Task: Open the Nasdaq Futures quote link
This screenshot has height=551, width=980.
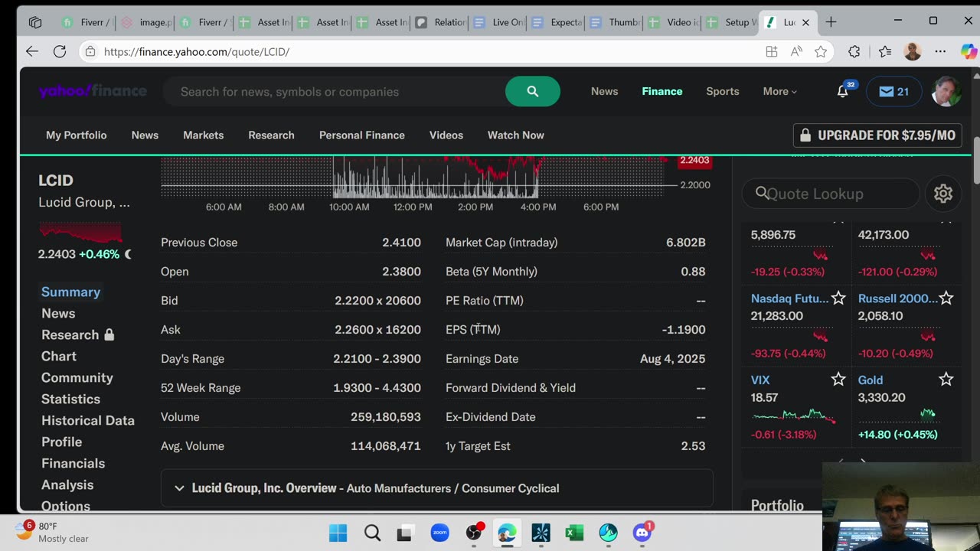Action: [789, 298]
